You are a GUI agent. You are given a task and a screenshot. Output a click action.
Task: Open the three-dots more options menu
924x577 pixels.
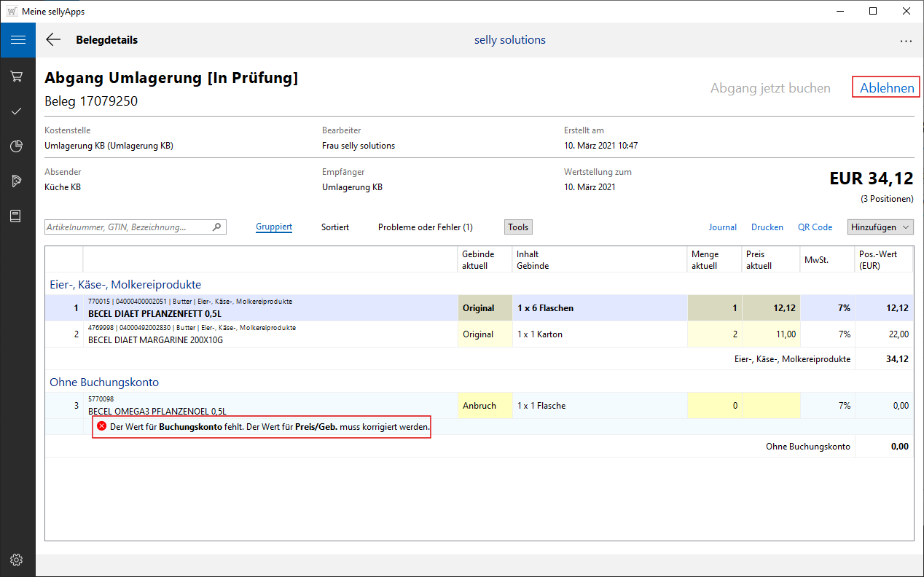pos(906,41)
